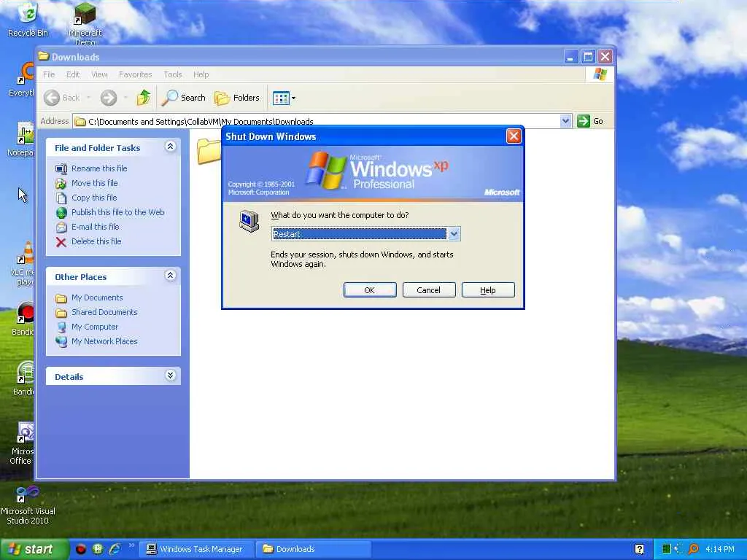
Task: Collapse the Other Places panel
Action: 170,275
